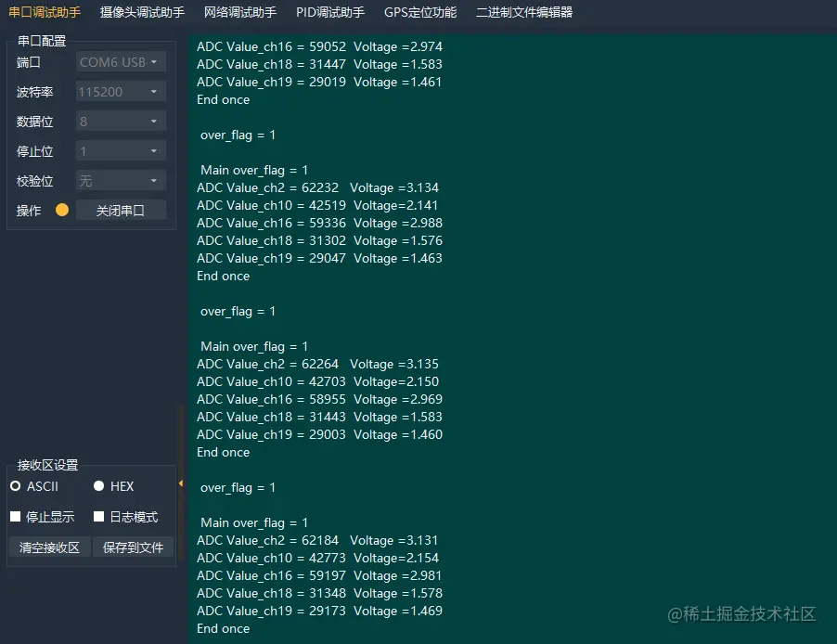Screen dimensions: 837x644
Task: Open the 校验位 dropdown showing 无
Action: [x=121, y=181]
